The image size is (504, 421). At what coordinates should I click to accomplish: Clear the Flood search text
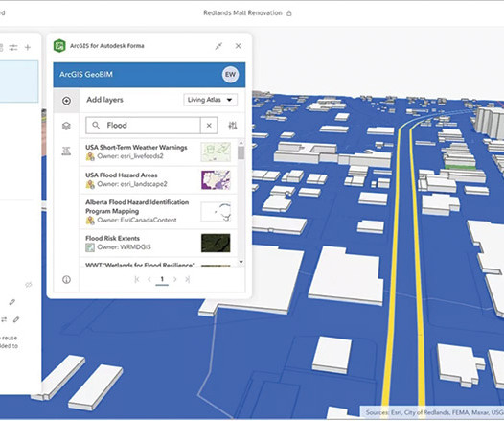209,126
